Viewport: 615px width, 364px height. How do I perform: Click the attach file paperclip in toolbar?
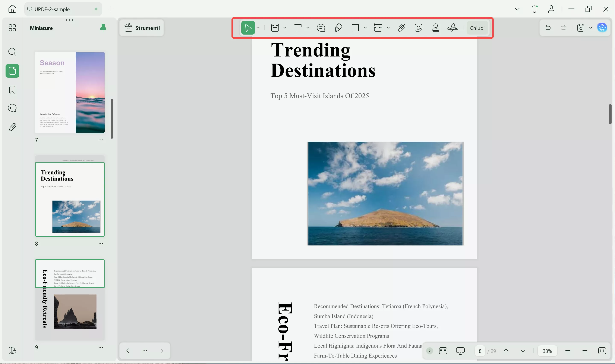401,28
